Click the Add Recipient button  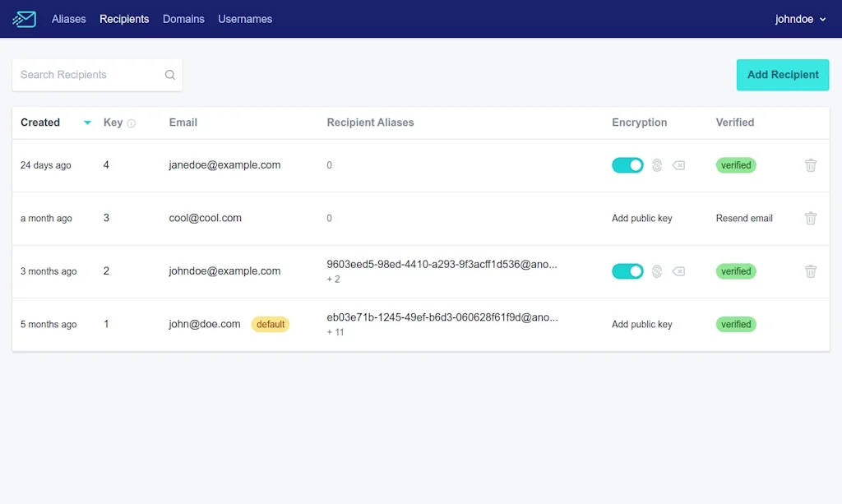(x=782, y=75)
